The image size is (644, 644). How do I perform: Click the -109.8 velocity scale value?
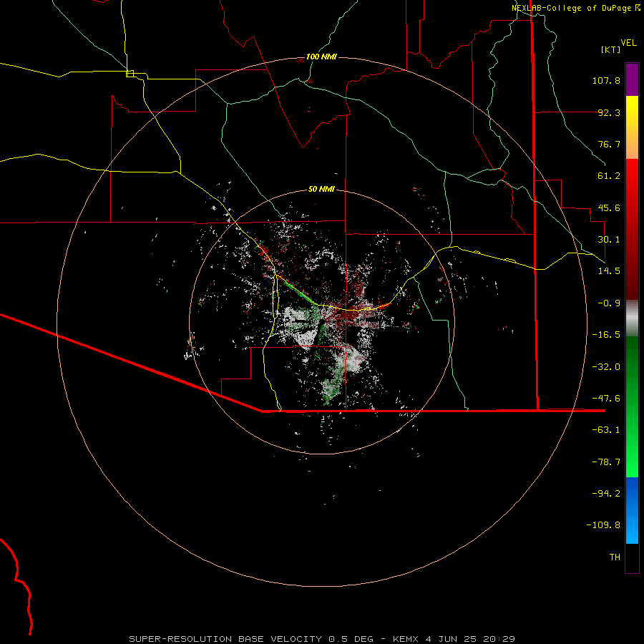coord(603,525)
